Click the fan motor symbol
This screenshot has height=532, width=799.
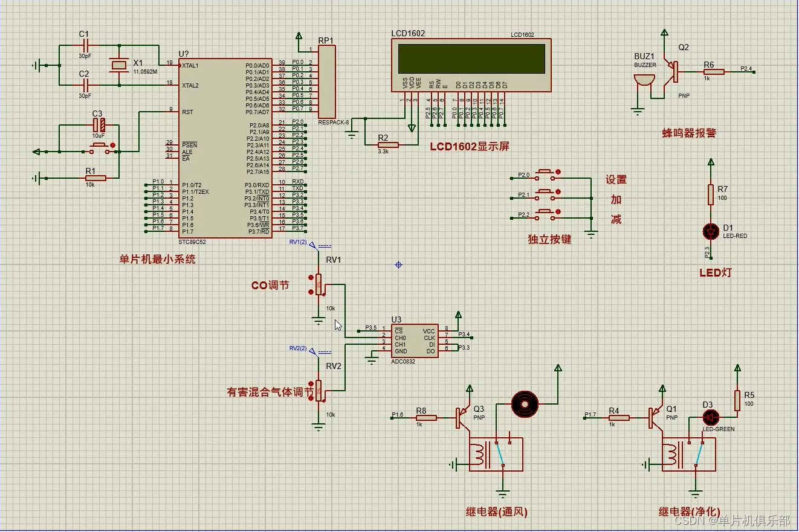coord(524,403)
